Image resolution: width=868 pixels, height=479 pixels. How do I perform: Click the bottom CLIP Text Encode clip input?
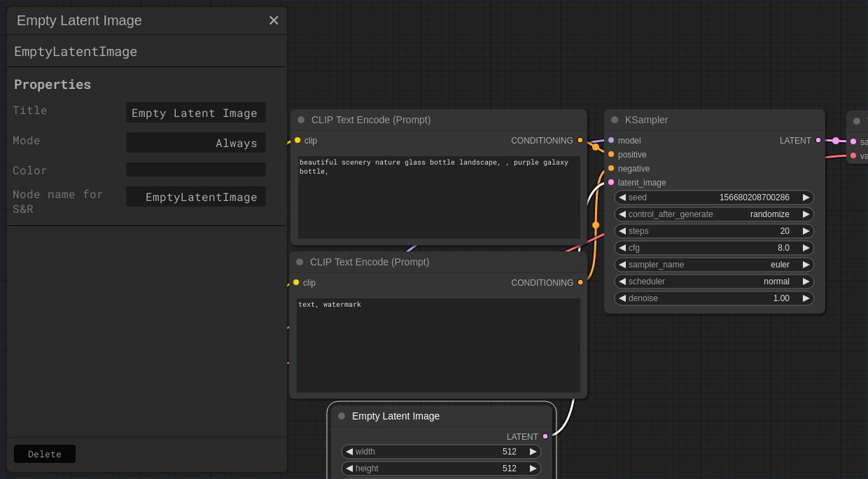296,282
